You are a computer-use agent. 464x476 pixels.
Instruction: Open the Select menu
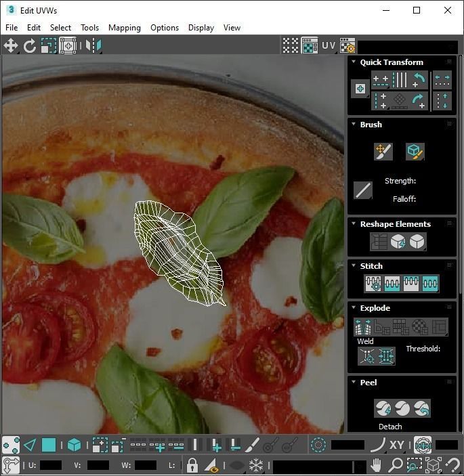(x=60, y=28)
